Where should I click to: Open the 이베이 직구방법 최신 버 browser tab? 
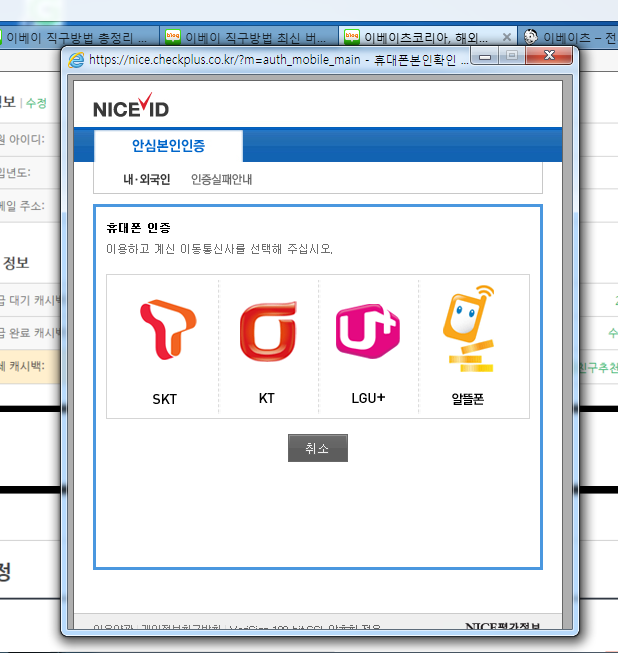click(x=249, y=37)
